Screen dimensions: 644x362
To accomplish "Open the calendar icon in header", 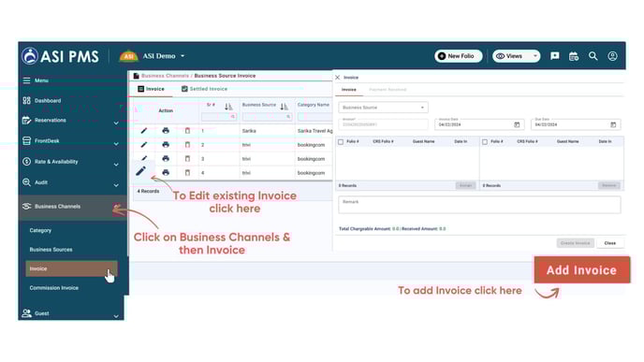I will (574, 56).
